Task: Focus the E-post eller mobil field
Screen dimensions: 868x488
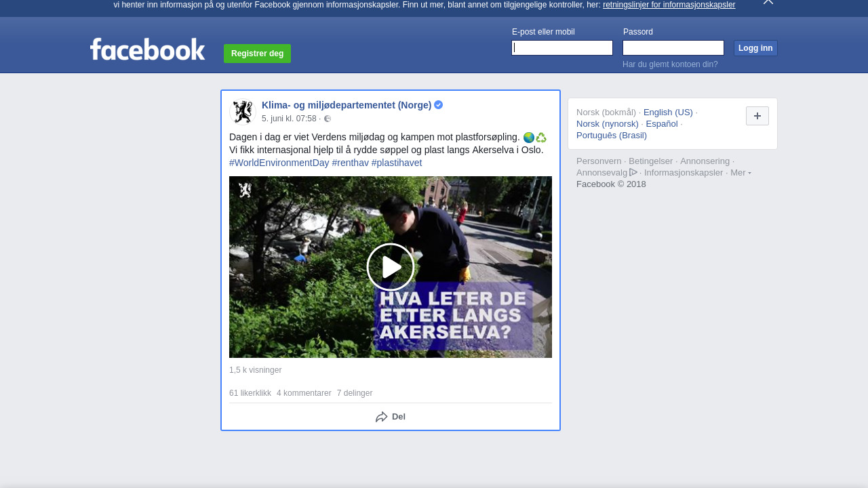Action: [562, 48]
